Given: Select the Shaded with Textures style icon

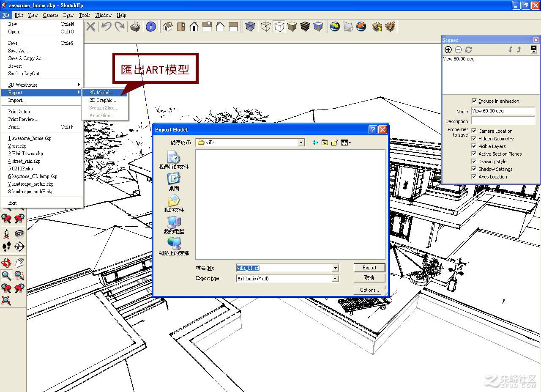Looking at the screenshot, I should pos(305,27).
